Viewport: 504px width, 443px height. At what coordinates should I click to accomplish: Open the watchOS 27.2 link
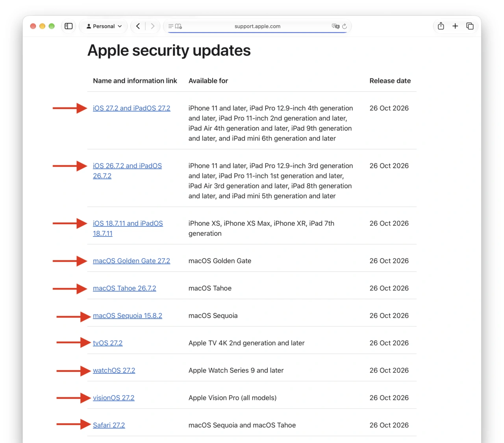point(114,370)
